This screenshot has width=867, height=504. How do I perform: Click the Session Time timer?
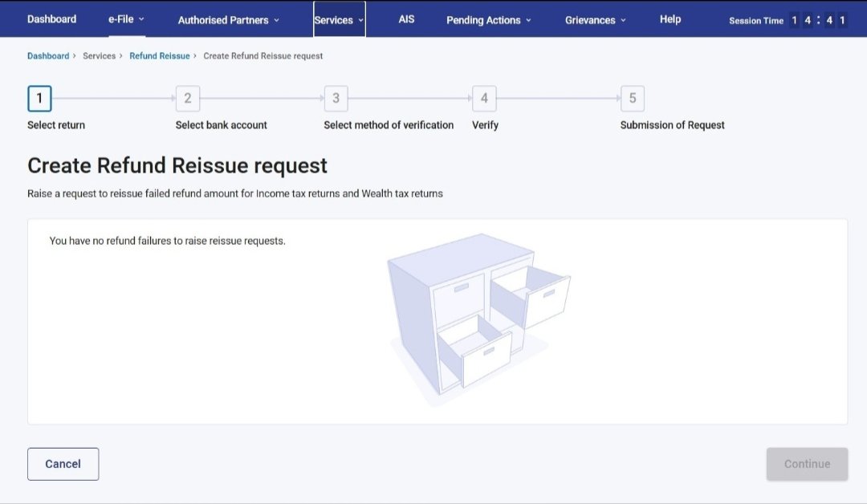point(788,20)
